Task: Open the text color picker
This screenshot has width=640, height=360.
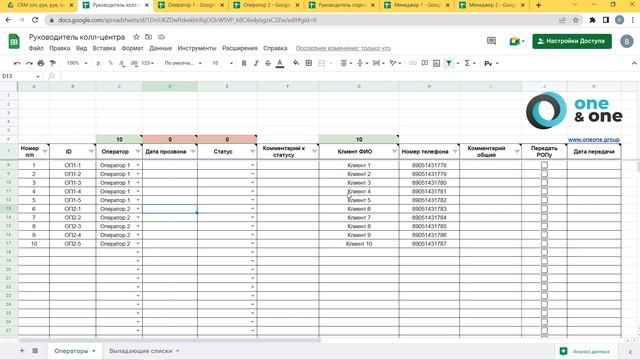Action: click(280, 63)
